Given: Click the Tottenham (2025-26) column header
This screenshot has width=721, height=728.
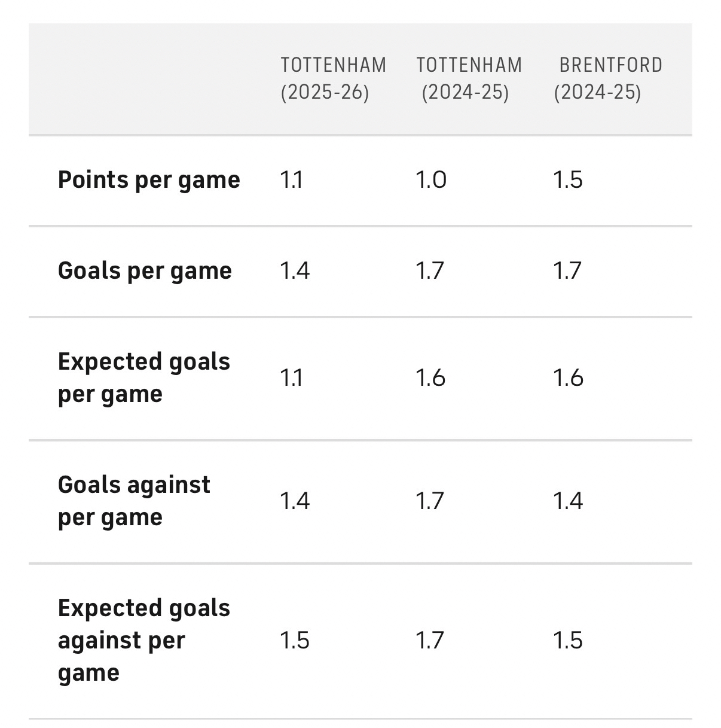Looking at the screenshot, I should click(x=333, y=78).
